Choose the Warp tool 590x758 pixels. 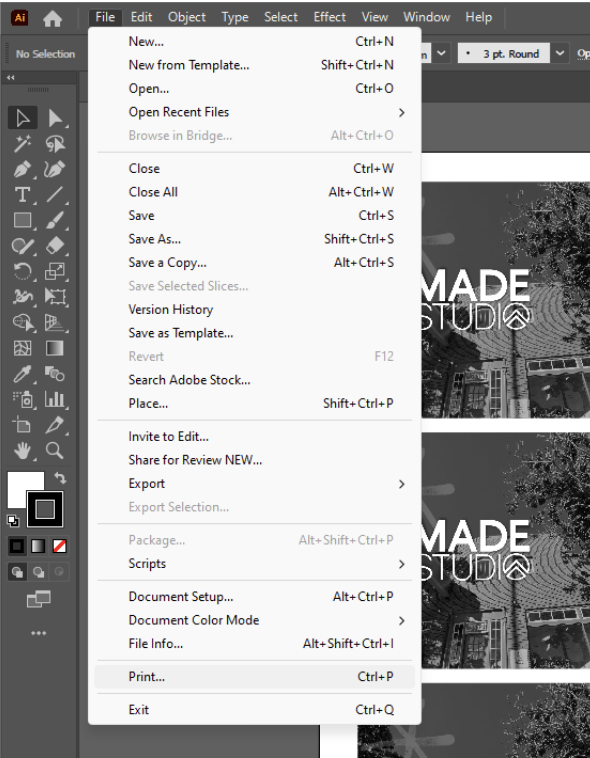(x=23, y=297)
